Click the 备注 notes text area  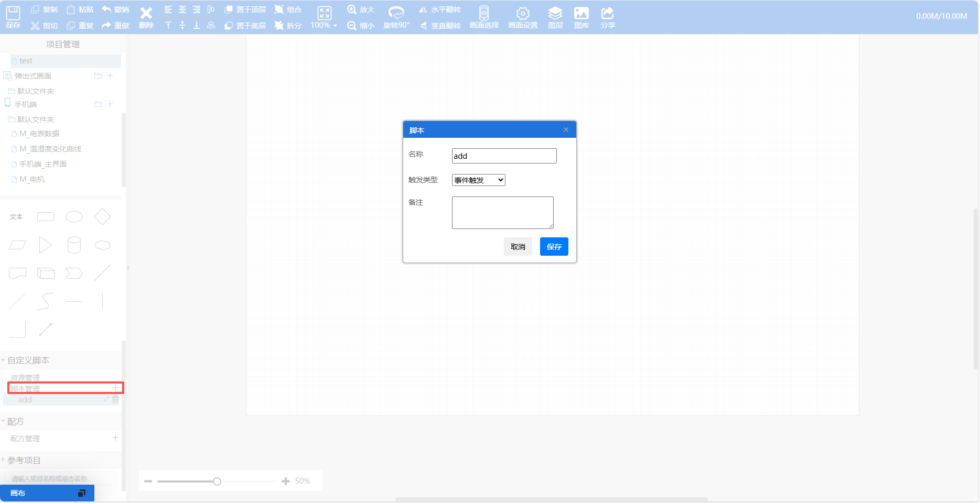[502, 213]
